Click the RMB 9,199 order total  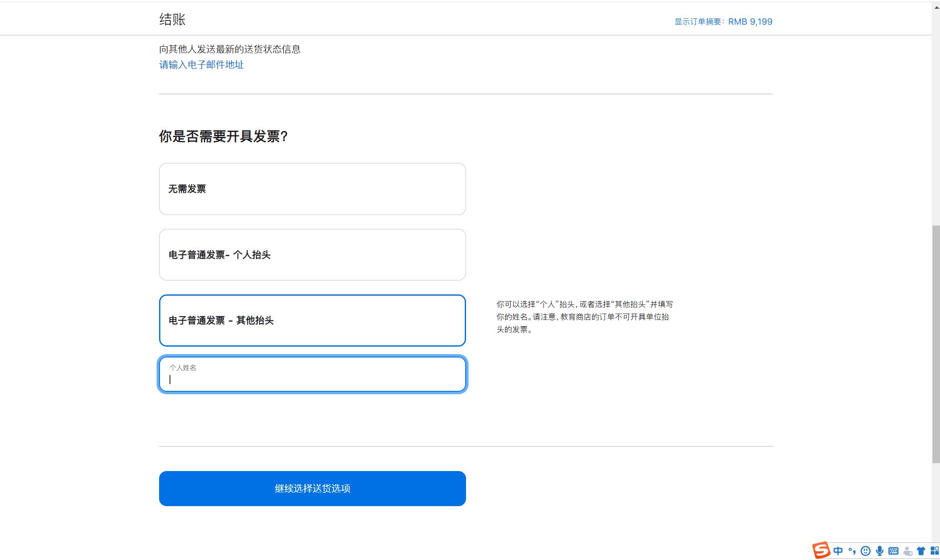(750, 21)
